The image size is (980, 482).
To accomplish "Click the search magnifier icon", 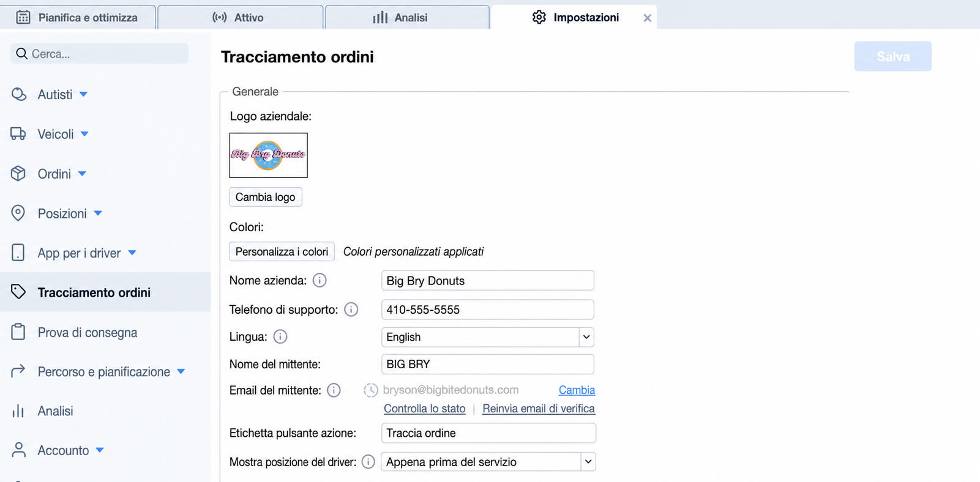I will (22, 54).
